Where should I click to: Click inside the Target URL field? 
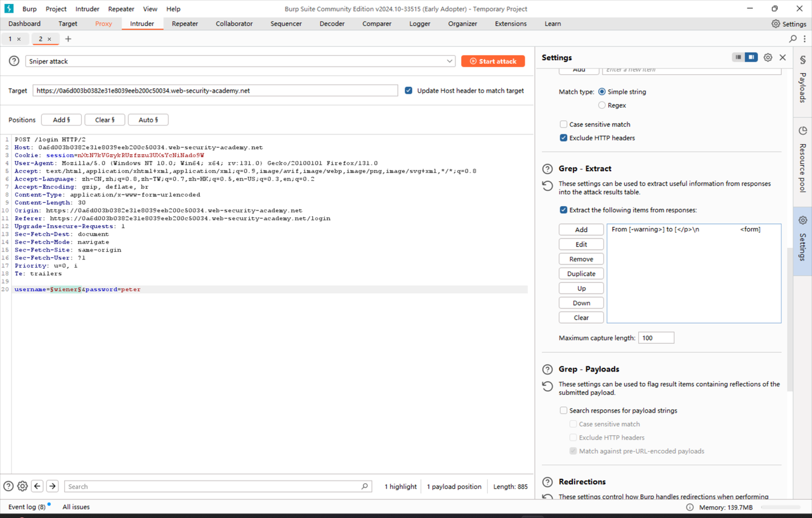(x=216, y=90)
